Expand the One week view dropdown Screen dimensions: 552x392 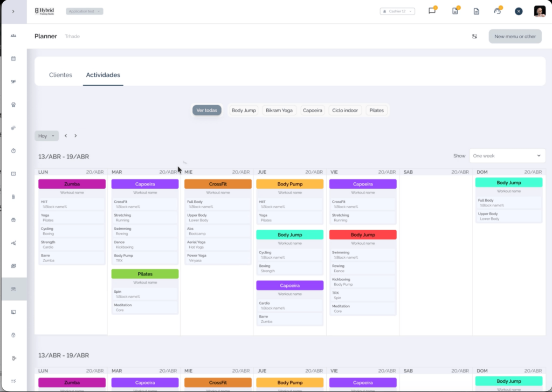pos(507,156)
